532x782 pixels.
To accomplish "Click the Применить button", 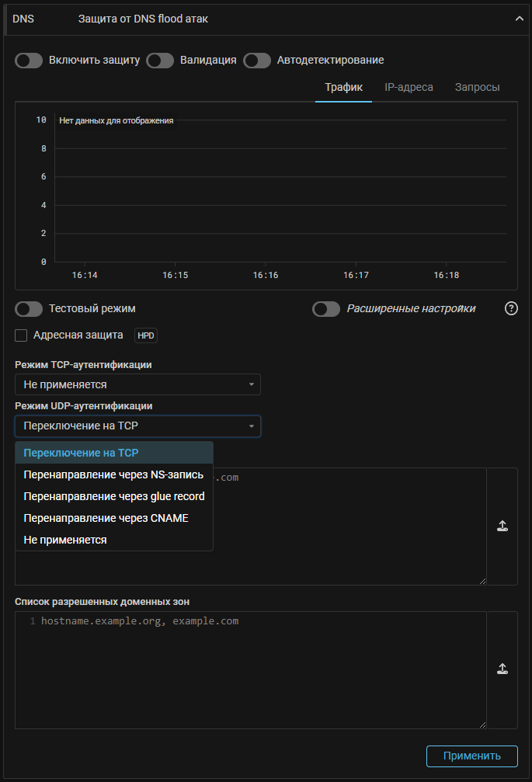I will (472, 756).
